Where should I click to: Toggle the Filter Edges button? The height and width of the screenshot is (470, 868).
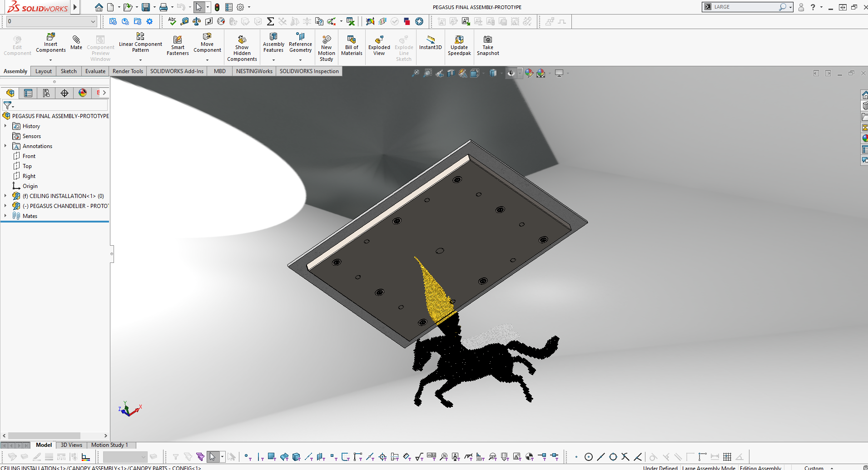(260, 457)
